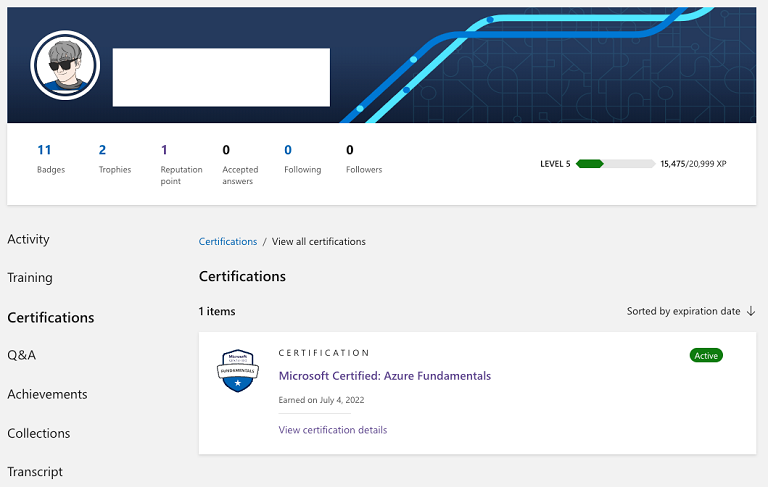Go to the Training section
768x487 pixels.
click(30, 278)
